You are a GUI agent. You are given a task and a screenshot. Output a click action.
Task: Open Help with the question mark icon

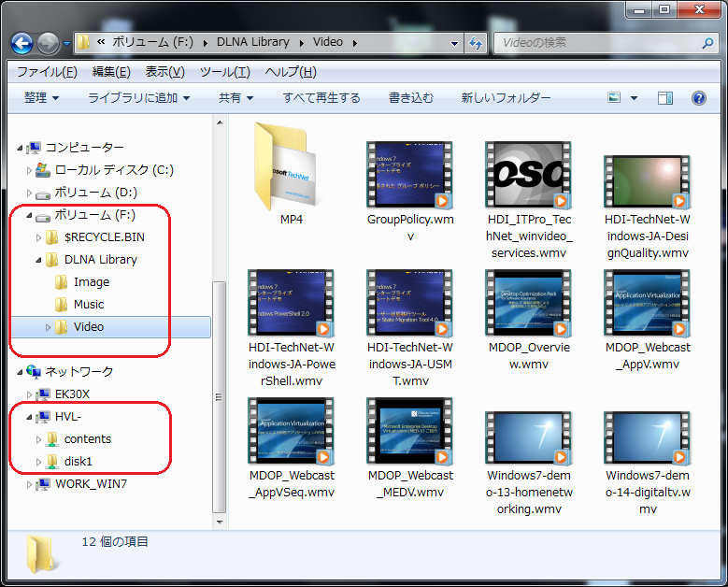699,98
